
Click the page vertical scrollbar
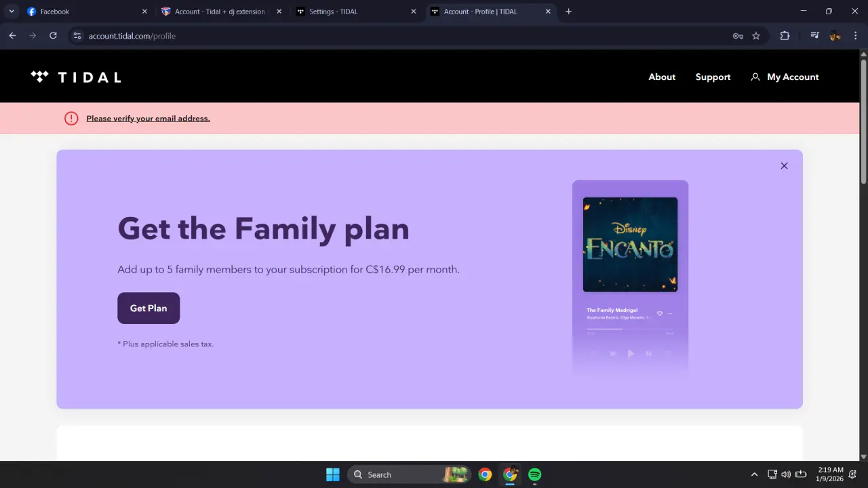pos(863,122)
